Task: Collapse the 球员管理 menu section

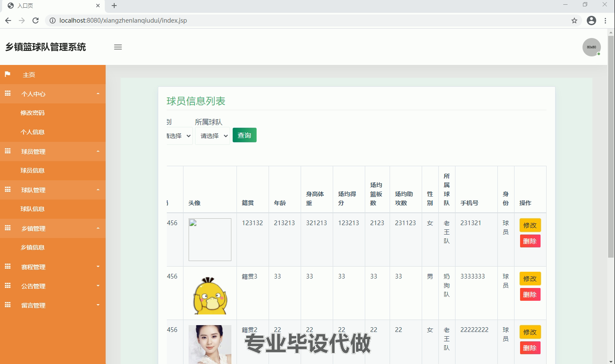Action: point(53,151)
